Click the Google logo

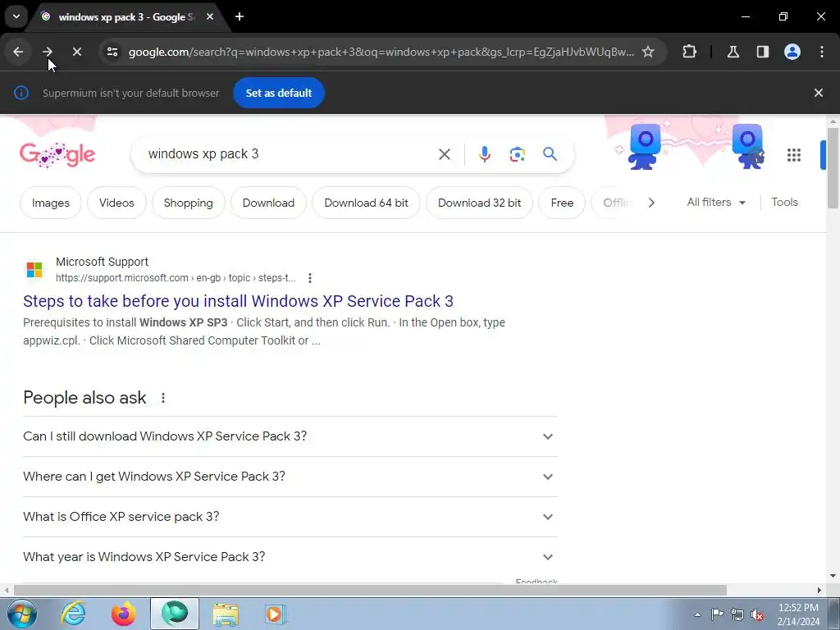[x=57, y=155]
